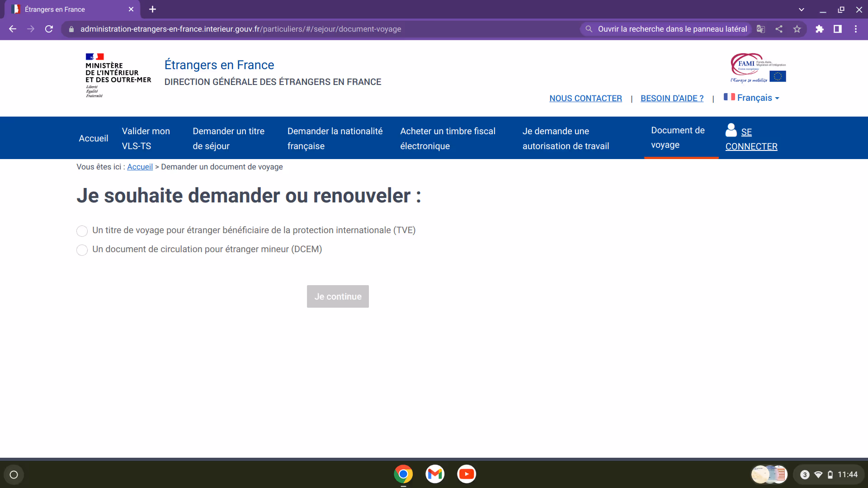Image resolution: width=868 pixels, height=488 pixels.
Task: Select the document de circulation (DCEM) option
Action: point(82,250)
